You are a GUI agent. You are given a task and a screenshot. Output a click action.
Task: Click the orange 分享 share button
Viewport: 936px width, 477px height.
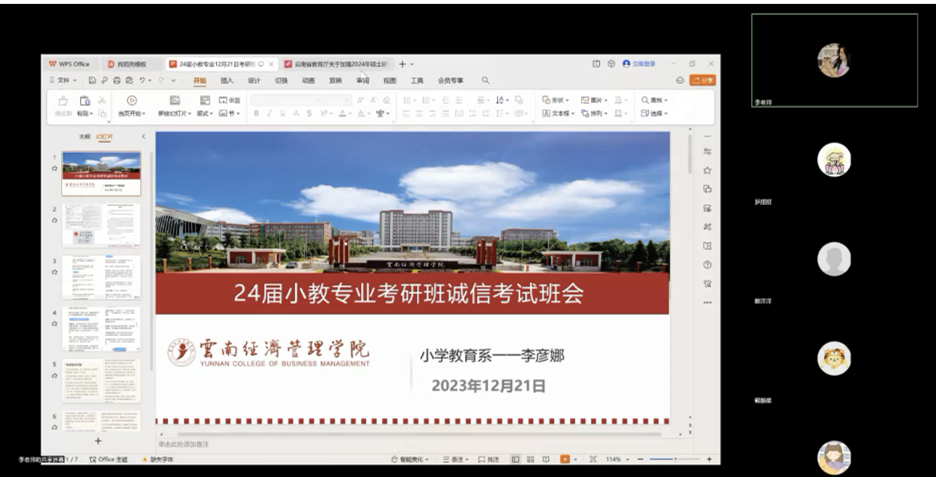click(703, 80)
